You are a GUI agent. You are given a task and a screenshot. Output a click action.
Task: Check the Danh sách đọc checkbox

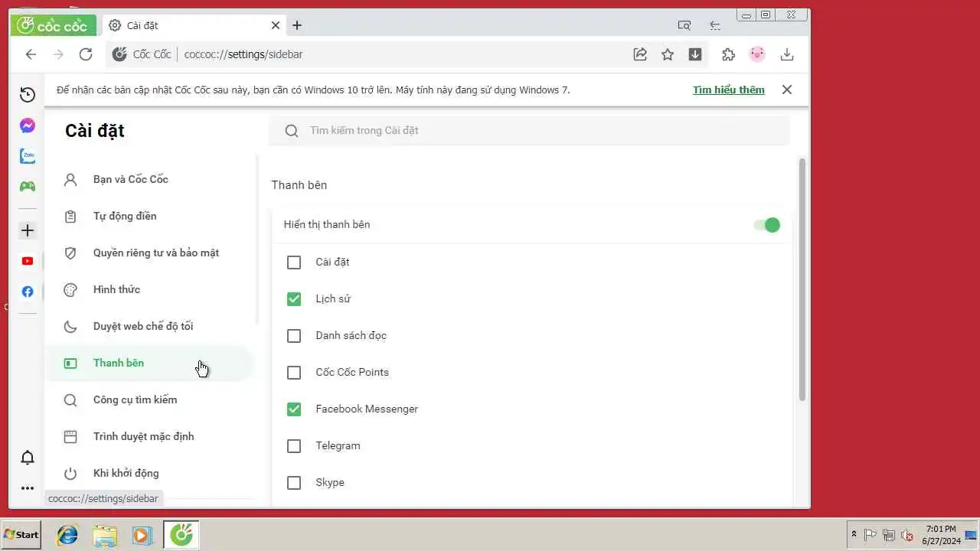point(294,336)
